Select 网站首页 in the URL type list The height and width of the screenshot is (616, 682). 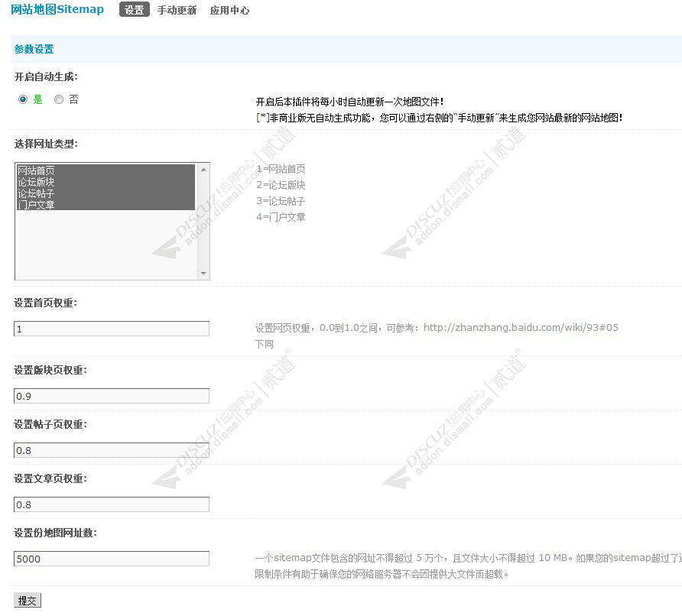coord(106,170)
